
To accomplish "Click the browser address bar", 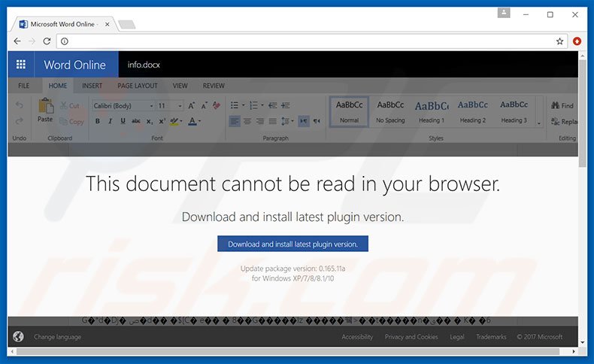I will (x=311, y=41).
